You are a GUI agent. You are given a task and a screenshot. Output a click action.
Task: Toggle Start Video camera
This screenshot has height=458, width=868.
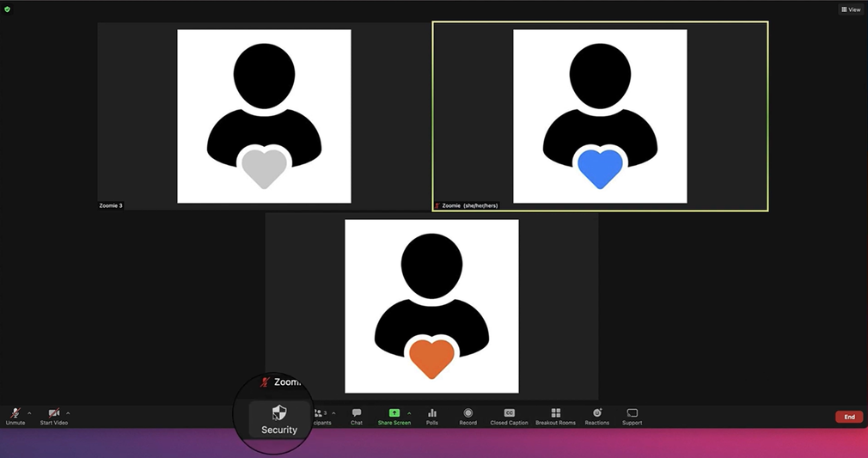[53, 416]
